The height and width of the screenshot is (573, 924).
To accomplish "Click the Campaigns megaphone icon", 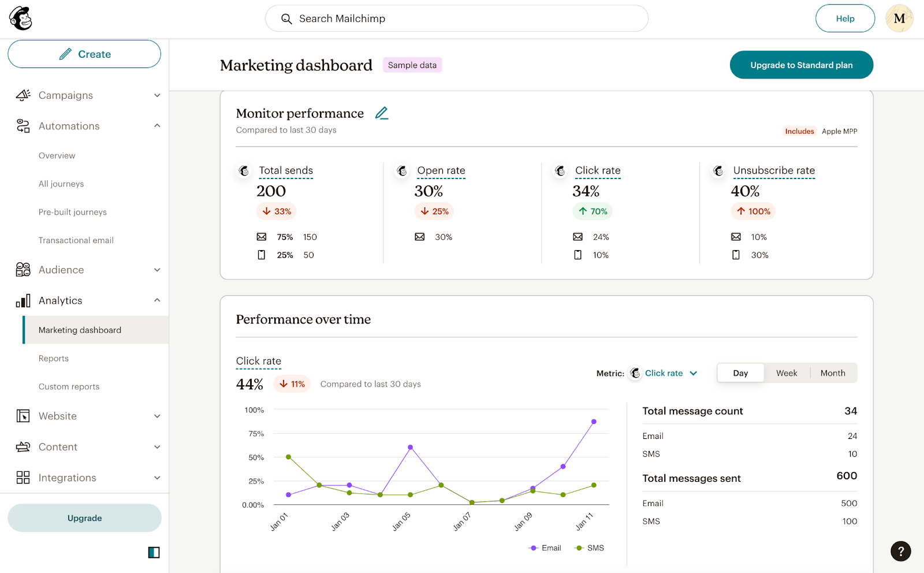I will tap(23, 95).
